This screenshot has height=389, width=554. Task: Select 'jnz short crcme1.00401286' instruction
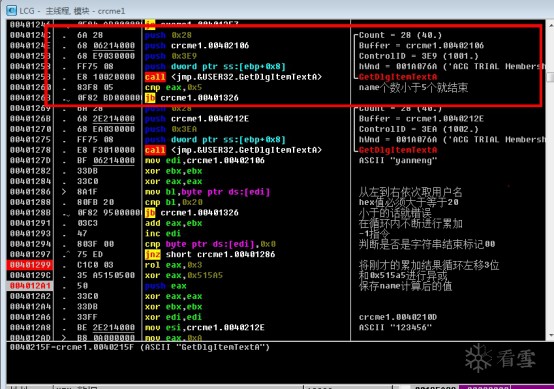[210, 254]
